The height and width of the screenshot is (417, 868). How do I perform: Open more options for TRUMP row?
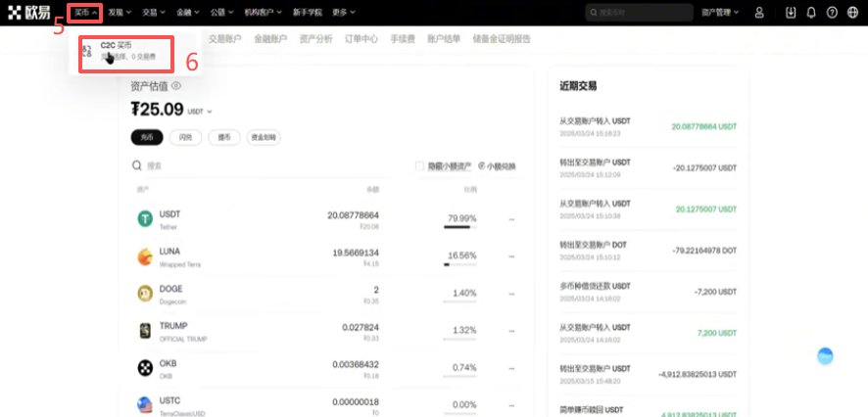[511, 331]
